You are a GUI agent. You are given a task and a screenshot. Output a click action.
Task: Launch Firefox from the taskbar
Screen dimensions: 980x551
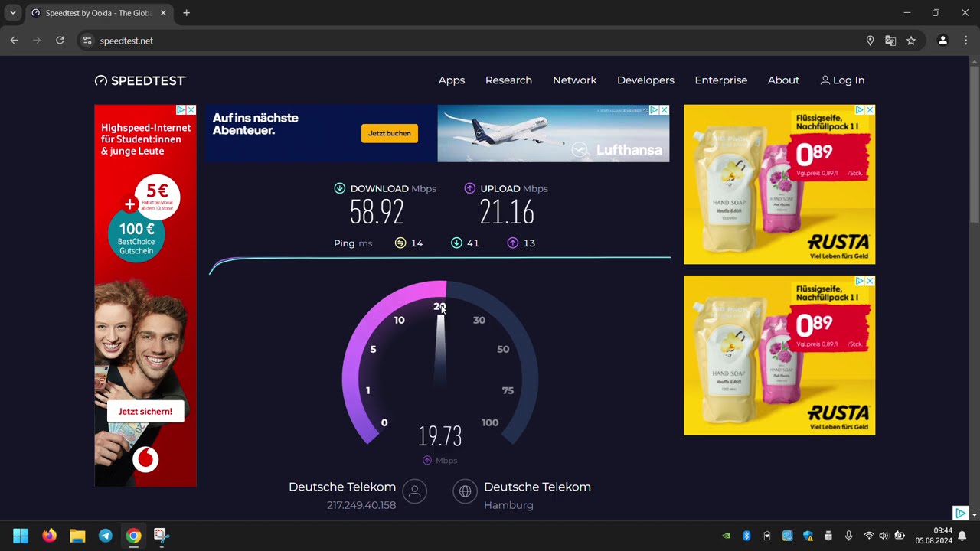pyautogui.click(x=49, y=536)
